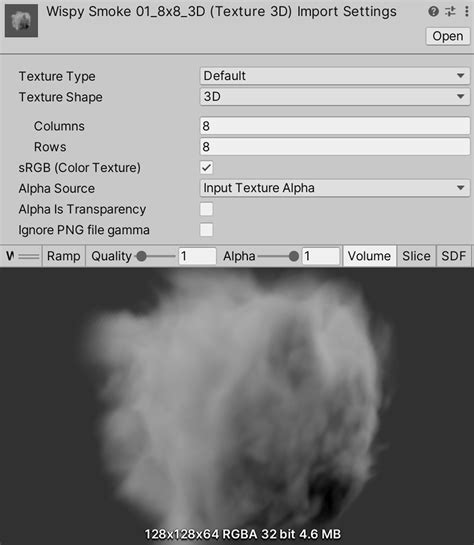Click the Quality value field
Viewport: 474px width, 545px height.
(197, 256)
